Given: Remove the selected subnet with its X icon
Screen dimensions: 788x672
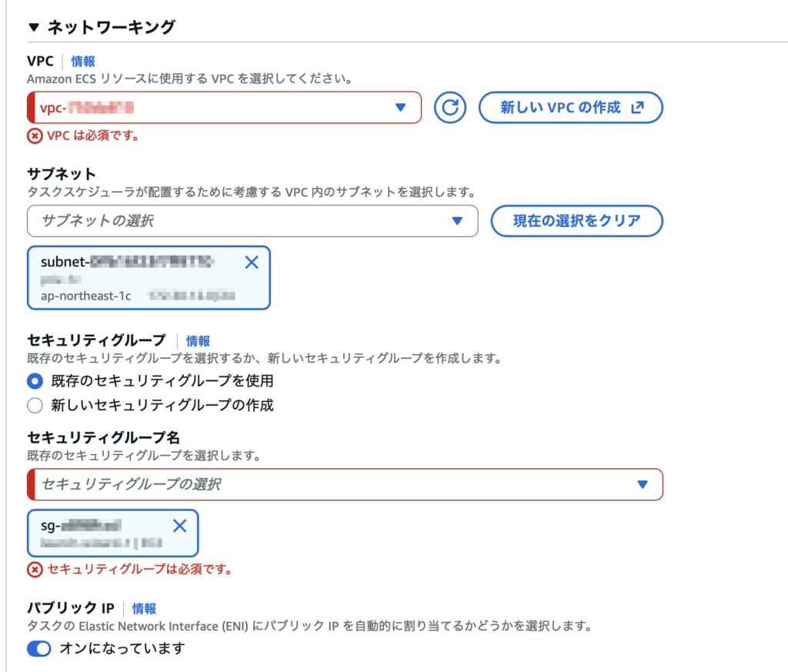Looking at the screenshot, I should point(251,262).
